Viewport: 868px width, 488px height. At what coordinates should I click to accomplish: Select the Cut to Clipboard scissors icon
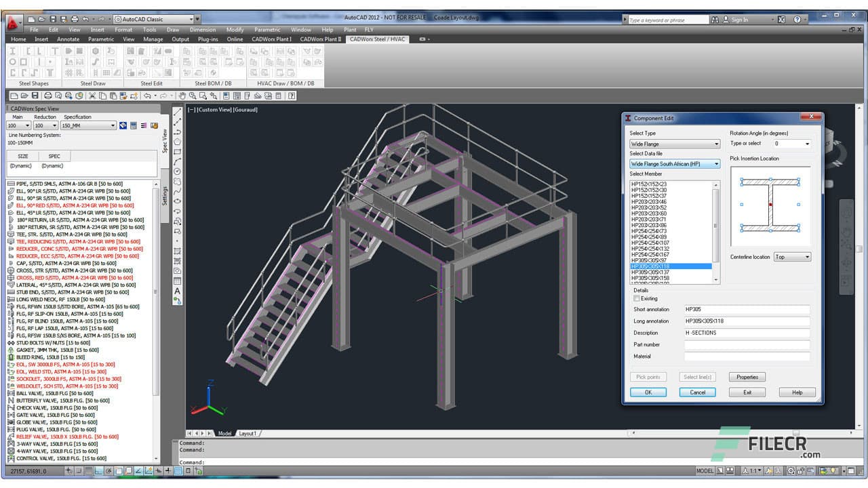[x=92, y=96]
